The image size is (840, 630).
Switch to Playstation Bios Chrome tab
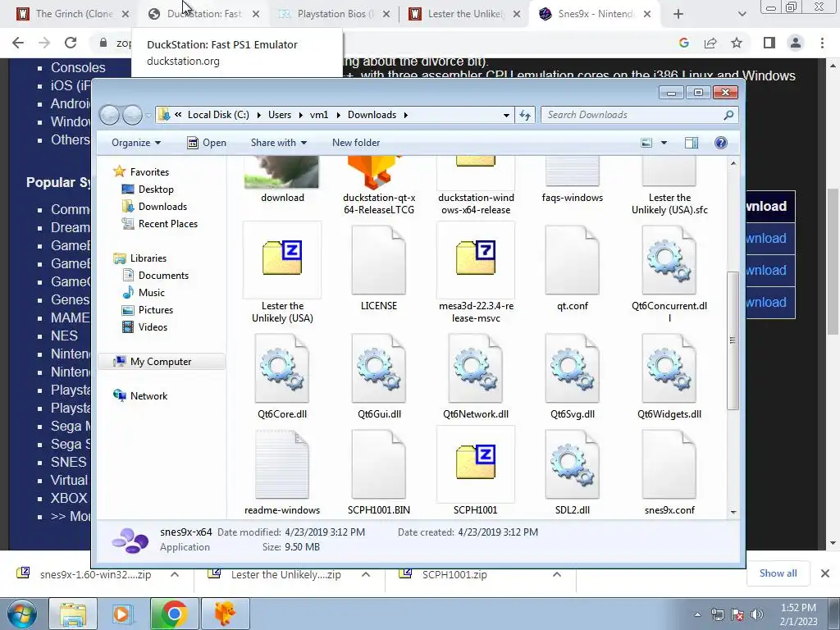[x=335, y=14]
